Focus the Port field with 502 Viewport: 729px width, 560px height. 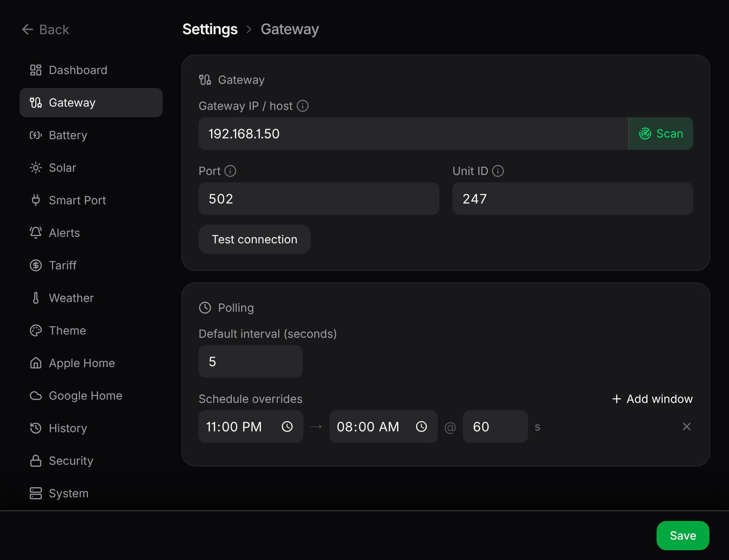(319, 199)
